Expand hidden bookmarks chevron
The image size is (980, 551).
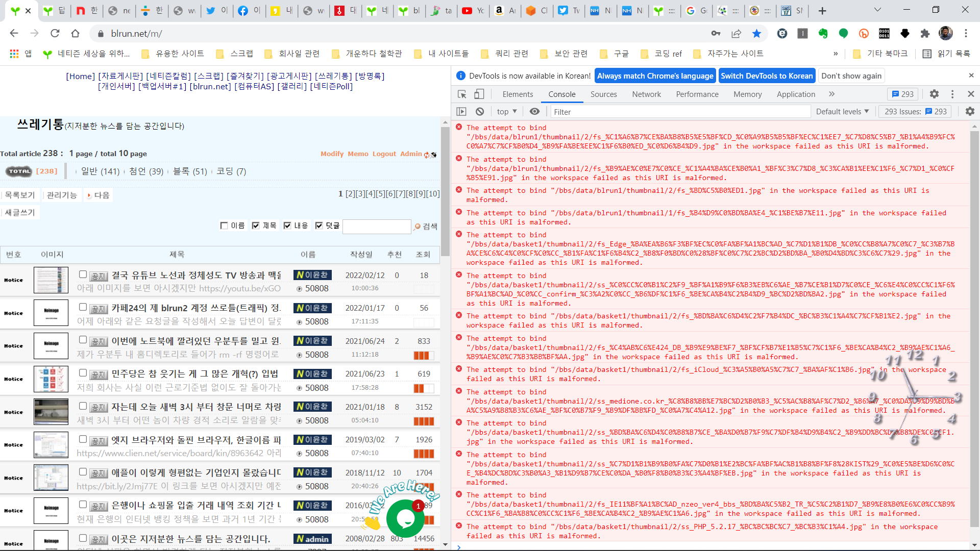click(836, 54)
